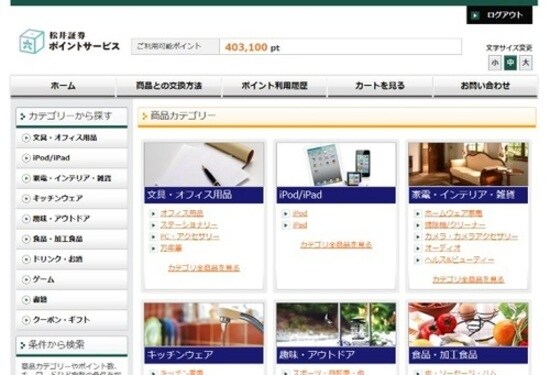
Task: Open the ホームウェア家電 link
Action: [453, 213]
